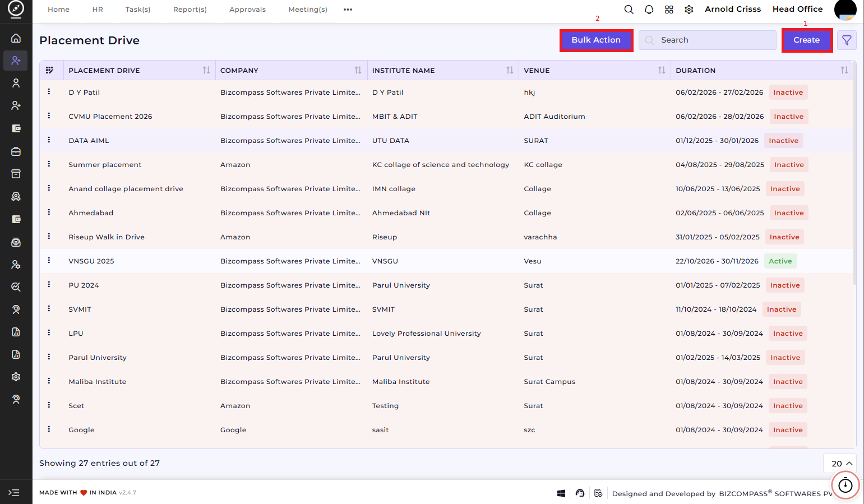Screen dimensions: 864x504
Task: Open the three-dot menu for D Y Patil row
Action: click(x=49, y=91)
